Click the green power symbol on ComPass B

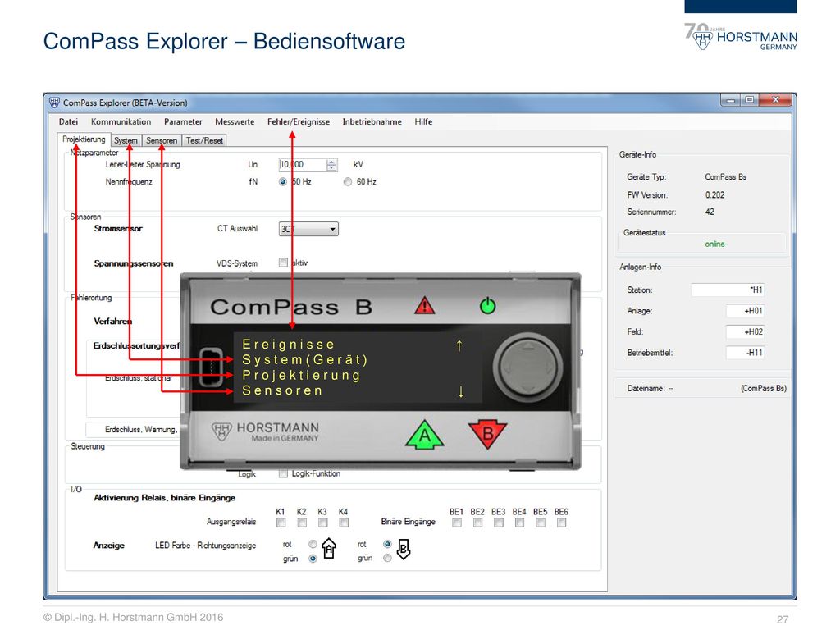click(x=487, y=305)
